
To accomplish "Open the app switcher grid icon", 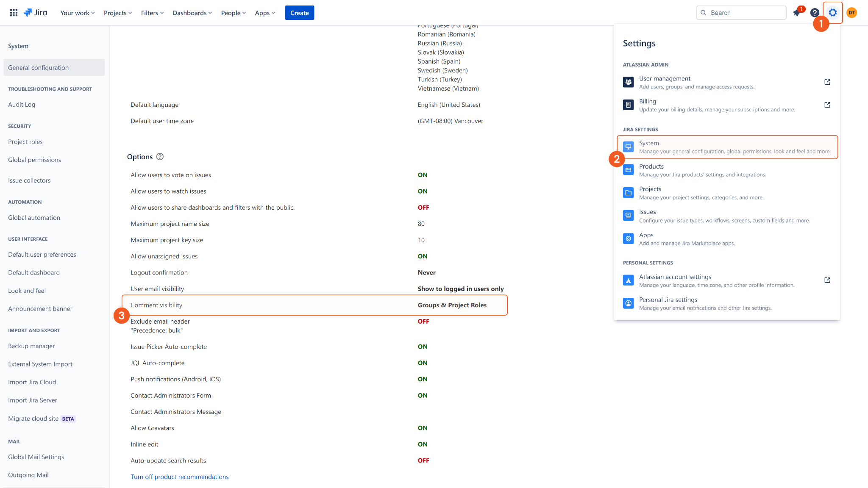I will pos(14,13).
